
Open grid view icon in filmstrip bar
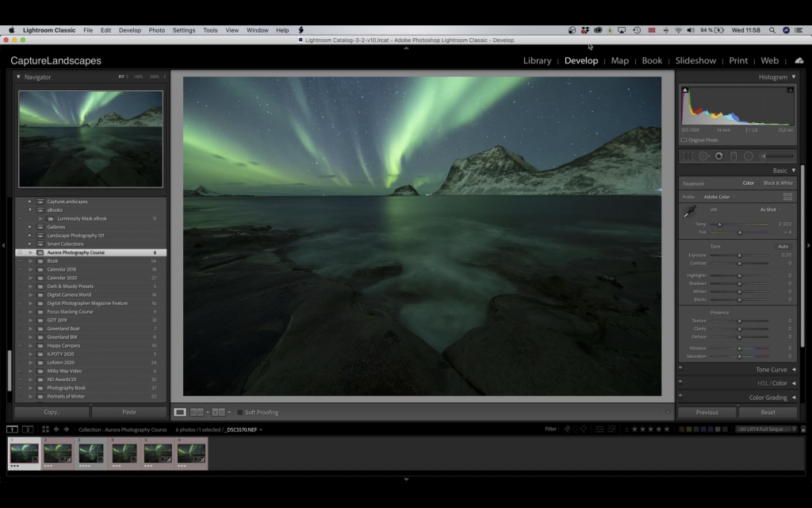click(x=45, y=429)
